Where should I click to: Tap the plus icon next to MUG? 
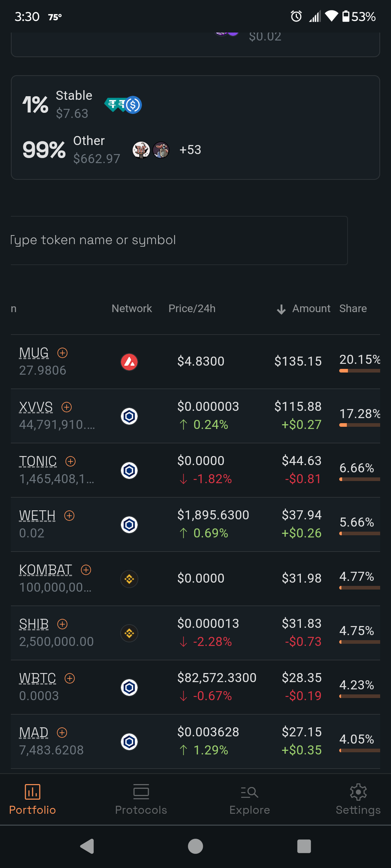point(62,353)
